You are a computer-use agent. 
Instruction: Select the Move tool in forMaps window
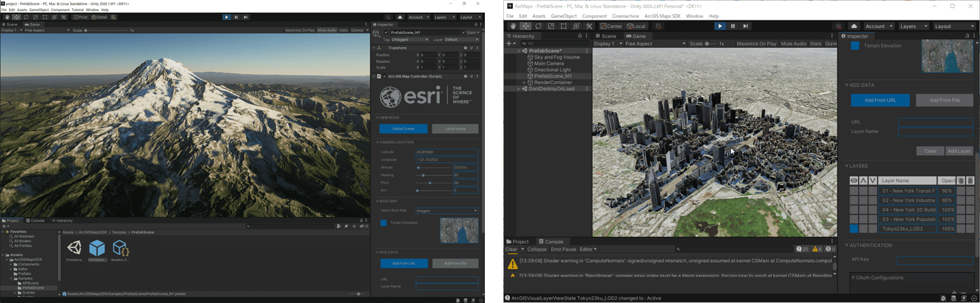point(526,26)
